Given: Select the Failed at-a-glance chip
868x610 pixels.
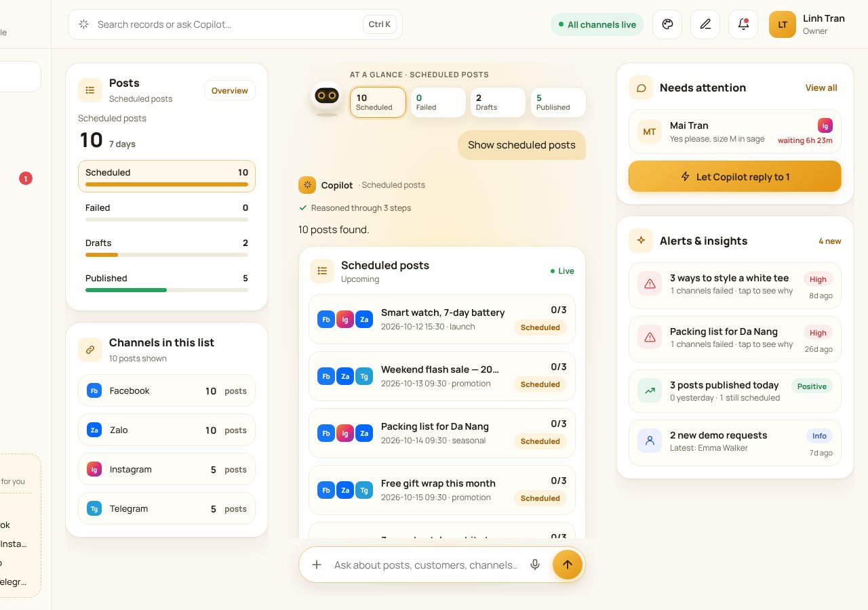Looking at the screenshot, I should pyautogui.click(x=438, y=102).
